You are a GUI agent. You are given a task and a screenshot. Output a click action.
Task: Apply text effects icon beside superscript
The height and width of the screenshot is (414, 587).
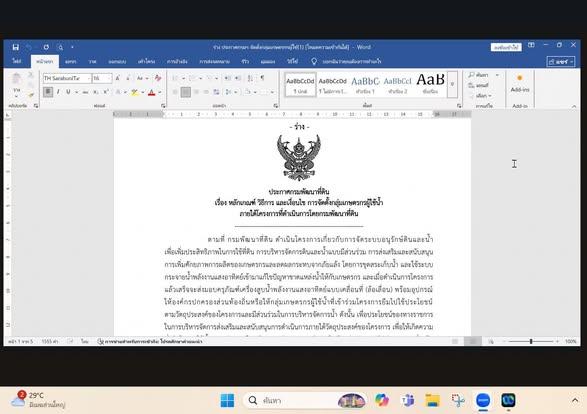[118, 92]
